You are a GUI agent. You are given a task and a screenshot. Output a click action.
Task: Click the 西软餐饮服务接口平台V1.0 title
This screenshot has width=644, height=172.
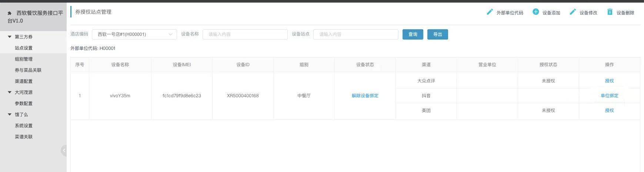tap(36, 17)
